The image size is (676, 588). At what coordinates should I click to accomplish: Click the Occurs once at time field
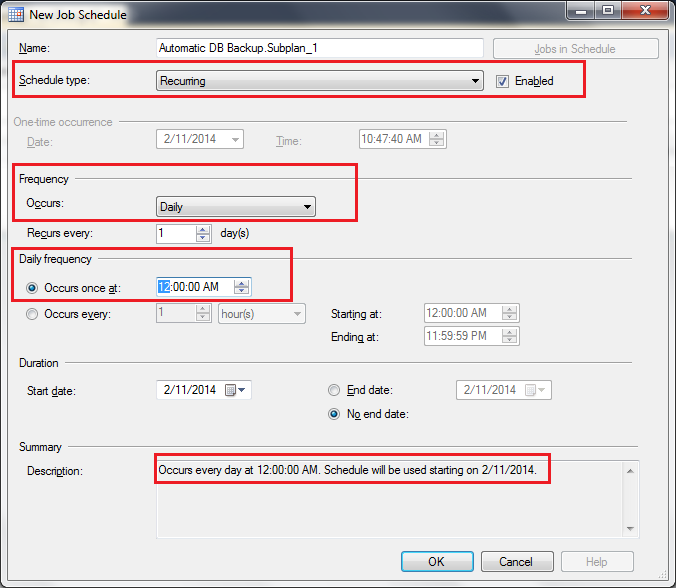[x=195, y=287]
